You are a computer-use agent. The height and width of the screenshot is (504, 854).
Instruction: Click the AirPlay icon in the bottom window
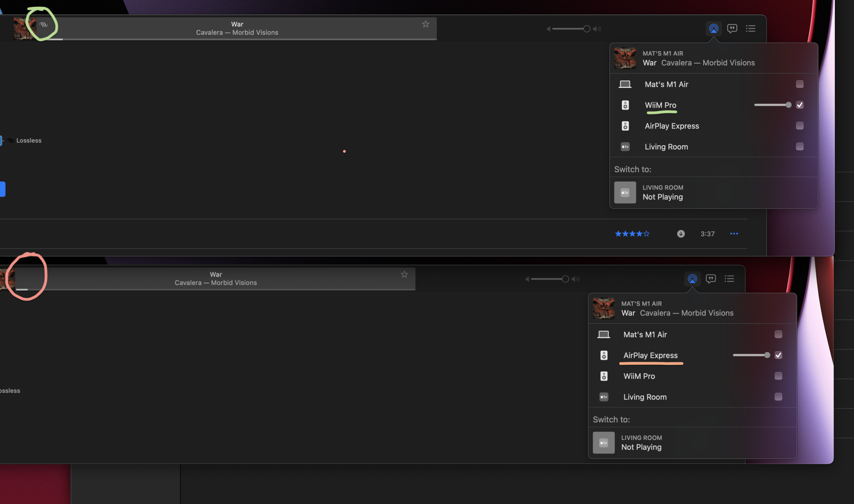click(692, 279)
